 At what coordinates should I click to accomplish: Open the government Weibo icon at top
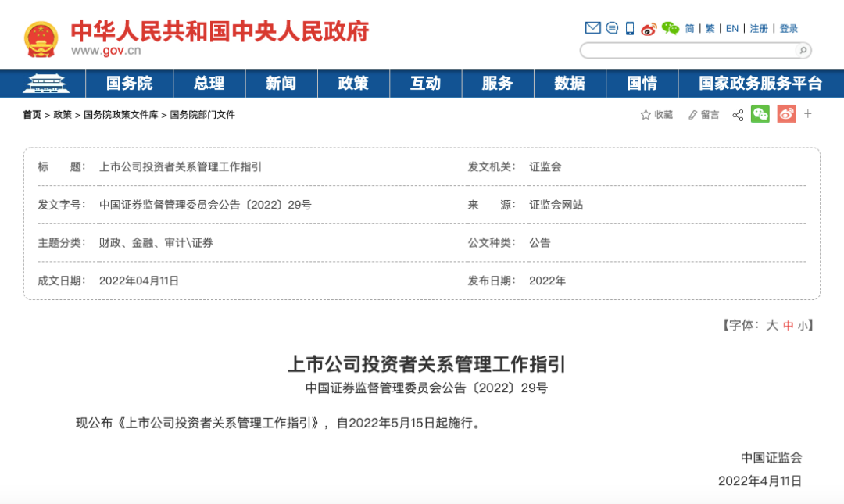(x=647, y=27)
